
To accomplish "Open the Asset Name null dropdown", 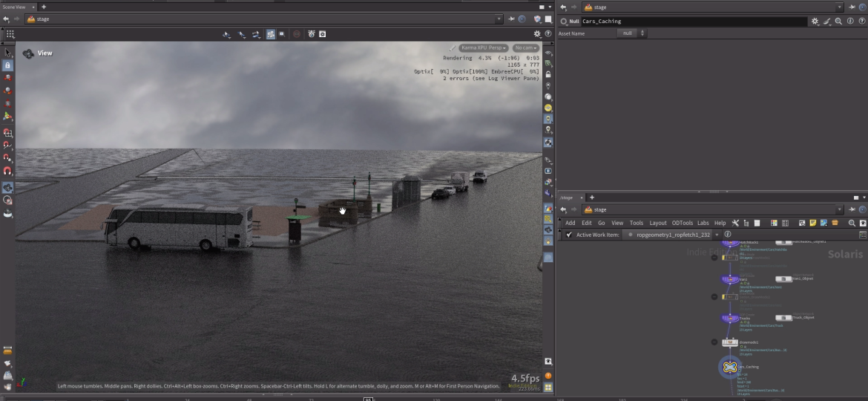I will pyautogui.click(x=632, y=33).
